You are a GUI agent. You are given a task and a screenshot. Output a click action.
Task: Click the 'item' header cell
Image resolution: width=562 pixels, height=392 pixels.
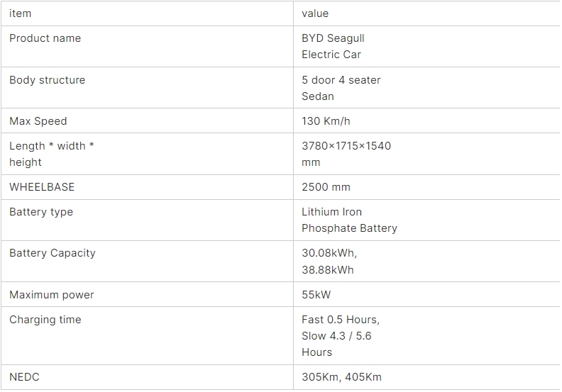click(x=21, y=13)
